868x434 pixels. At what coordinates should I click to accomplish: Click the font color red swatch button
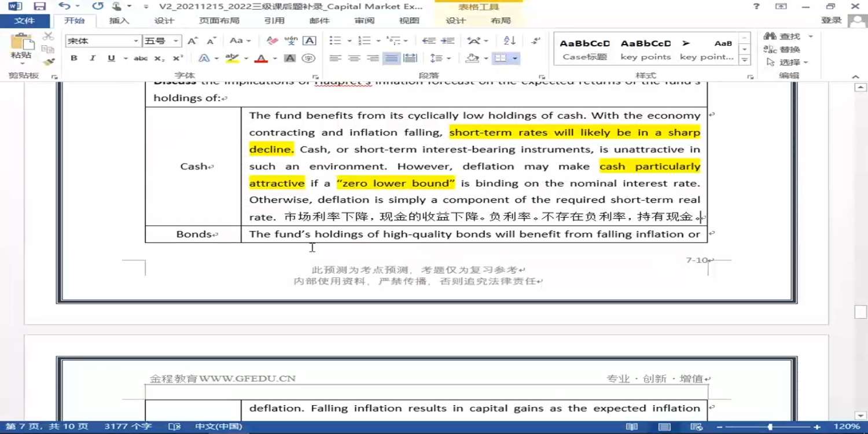[x=261, y=58]
